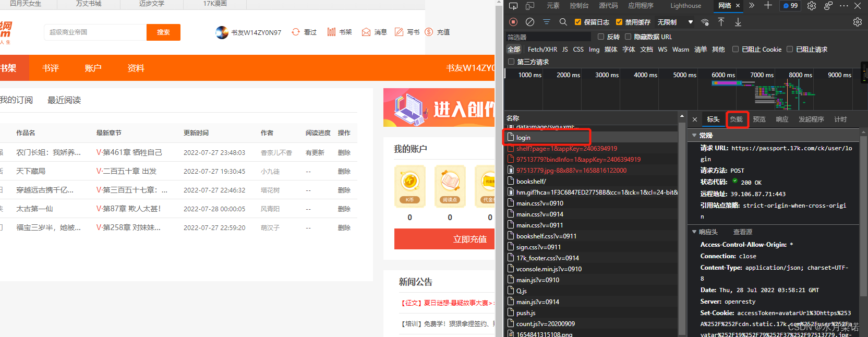Click the 充值 recharge coin icon

coord(429,32)
